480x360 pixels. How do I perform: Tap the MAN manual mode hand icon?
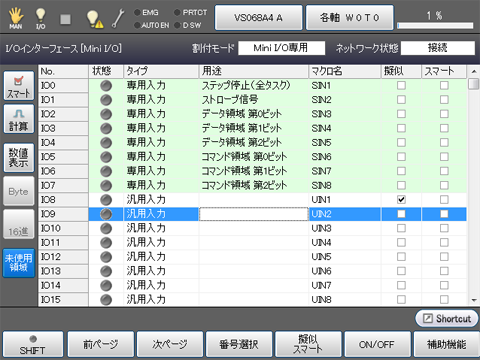tap(16, 18)
